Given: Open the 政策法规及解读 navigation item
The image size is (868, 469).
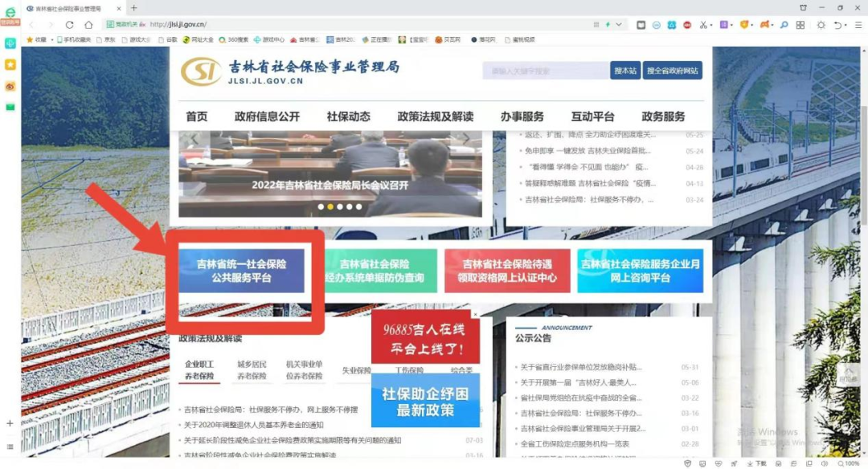Looking at the screenshot, I should (x=435, y=116).
